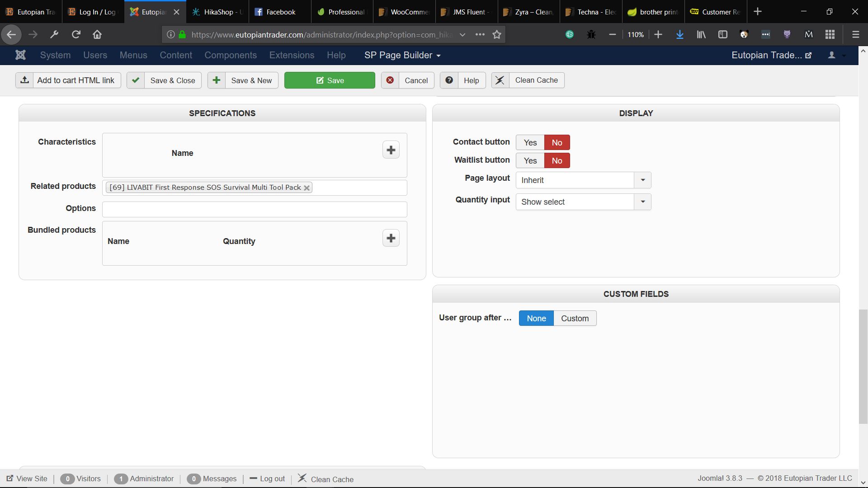Click the browser home icon
Screen dimensions: 868x488
pyautogui.click(x=97, y=34)
